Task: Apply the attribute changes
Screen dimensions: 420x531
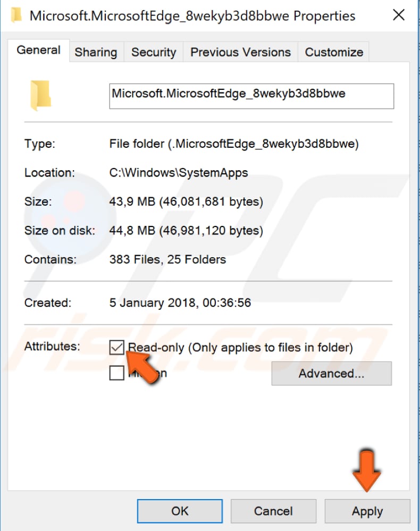Action: tap(367, 511)
